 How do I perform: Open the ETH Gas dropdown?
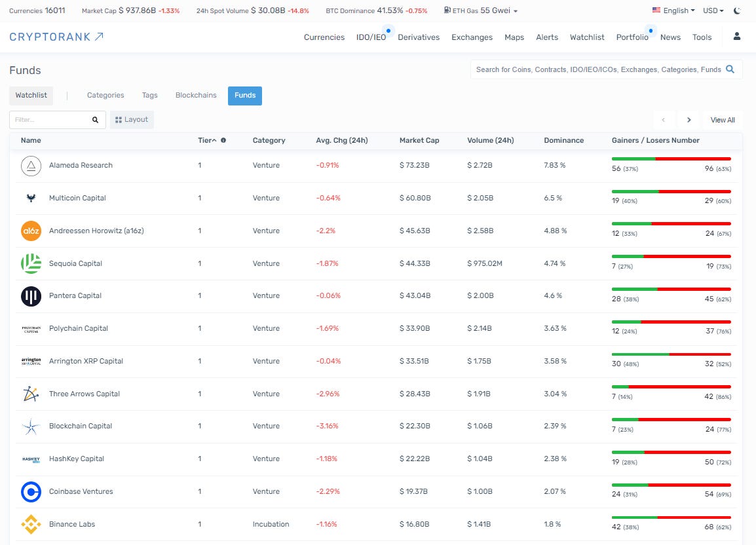click(x=480, y=10)
